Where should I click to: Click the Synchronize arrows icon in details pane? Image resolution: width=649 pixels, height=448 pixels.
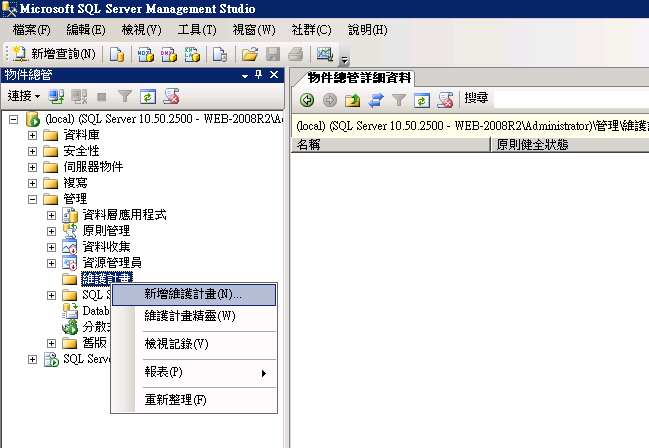(376, 100)
